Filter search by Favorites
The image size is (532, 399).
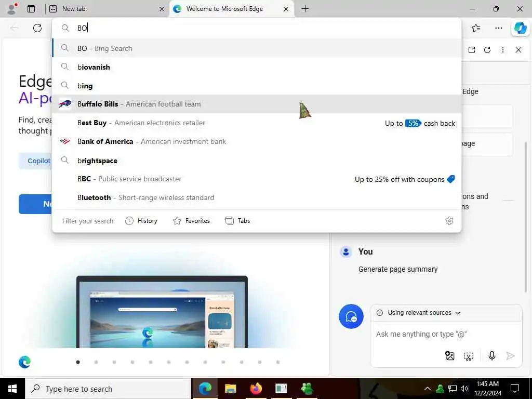[x=191, y=221]
